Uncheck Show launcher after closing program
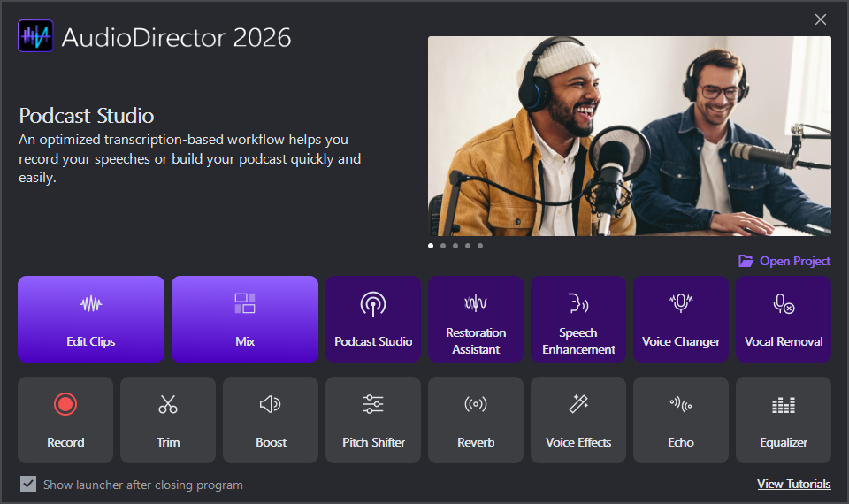The width and height of the screenshot is (849, 504). (29, 485)
